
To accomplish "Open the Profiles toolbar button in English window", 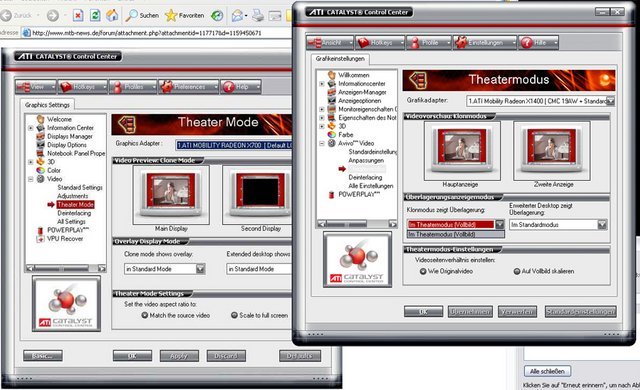I will coord(133,87).
